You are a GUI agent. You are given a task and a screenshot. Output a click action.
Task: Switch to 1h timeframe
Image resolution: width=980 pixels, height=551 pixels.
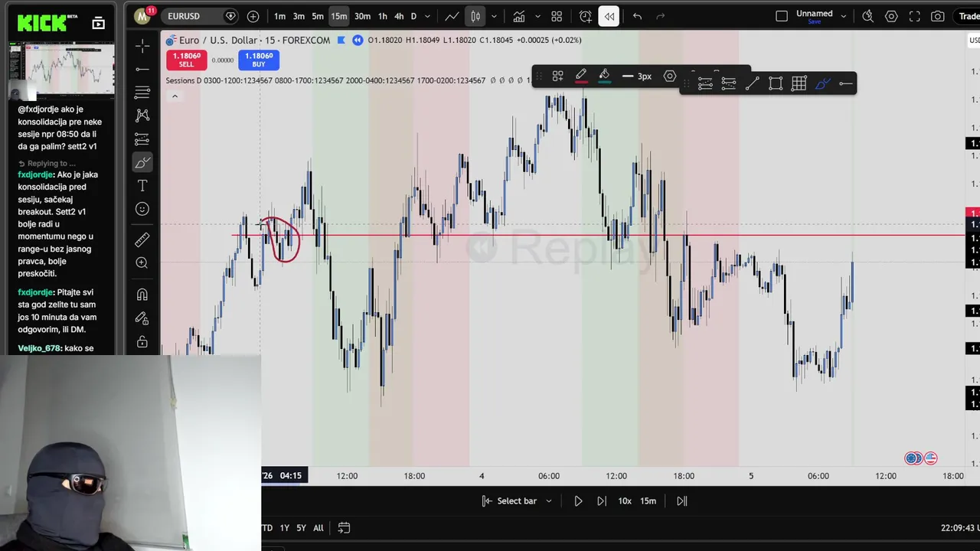coord(382,16)
